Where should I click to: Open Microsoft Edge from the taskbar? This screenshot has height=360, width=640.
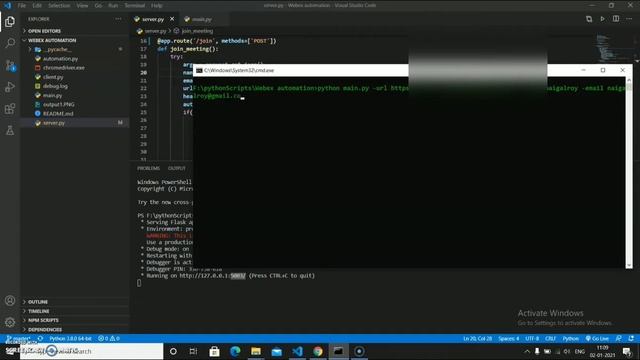[235, 351]
